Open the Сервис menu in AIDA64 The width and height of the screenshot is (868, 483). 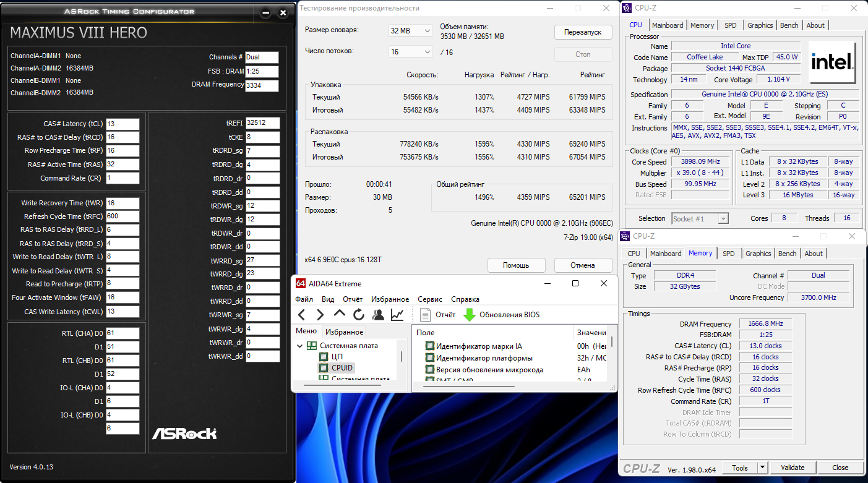pyautogui.click(x=429, y=299)
